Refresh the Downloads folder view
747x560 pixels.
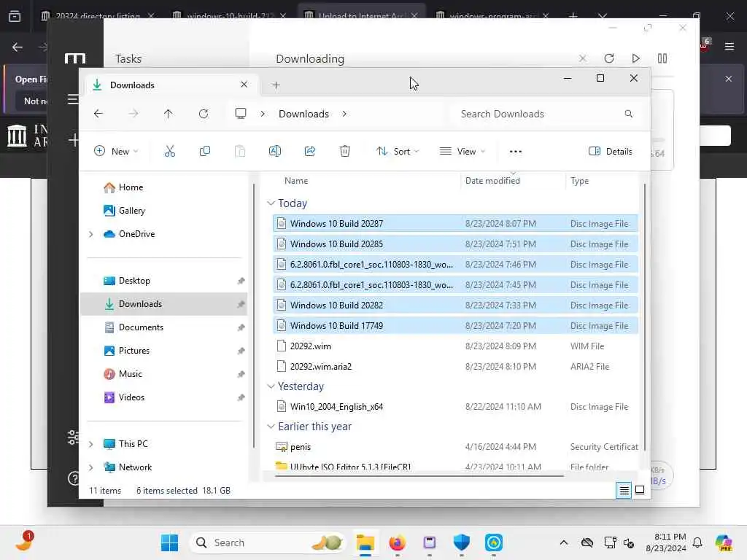click(204, 114)
